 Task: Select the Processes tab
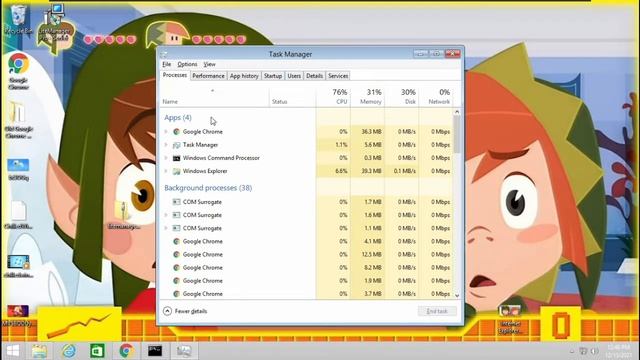pyautogui.click(x=175, y=76)
